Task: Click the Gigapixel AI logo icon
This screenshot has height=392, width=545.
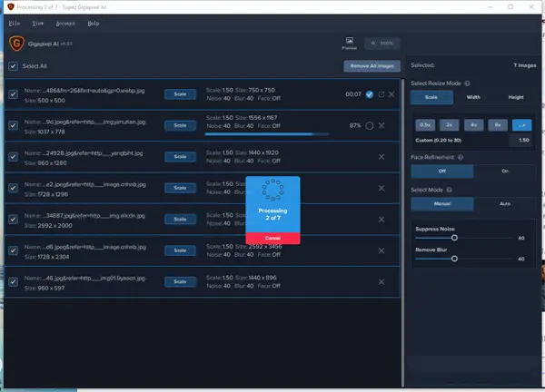Action: (16, 43)
